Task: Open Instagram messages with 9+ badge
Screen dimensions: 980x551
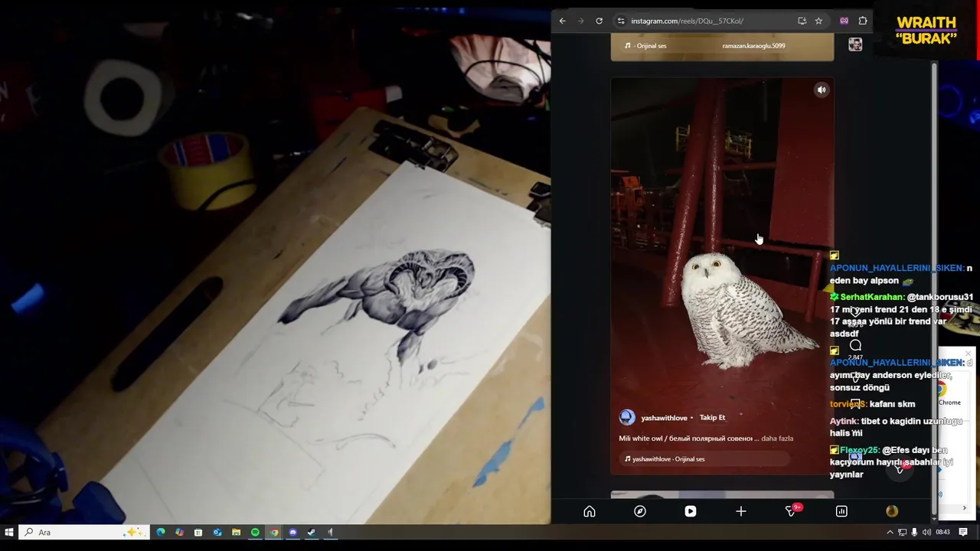Action: (792, 511)
